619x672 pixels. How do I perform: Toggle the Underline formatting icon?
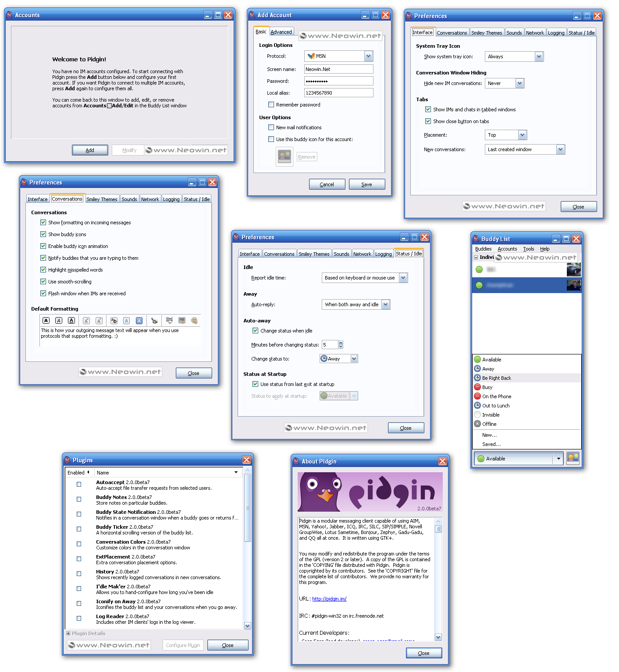[71, 321]
